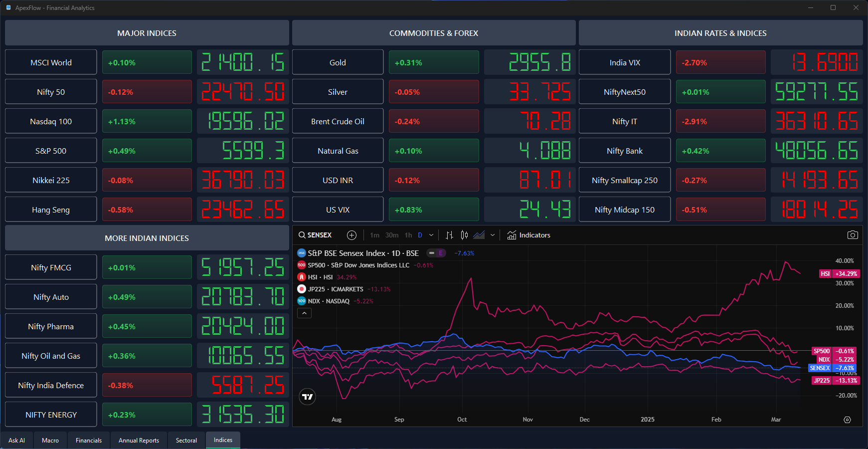868x449 pixels.
Task: Select the bars chart style icon
Action: click(449, 235)
